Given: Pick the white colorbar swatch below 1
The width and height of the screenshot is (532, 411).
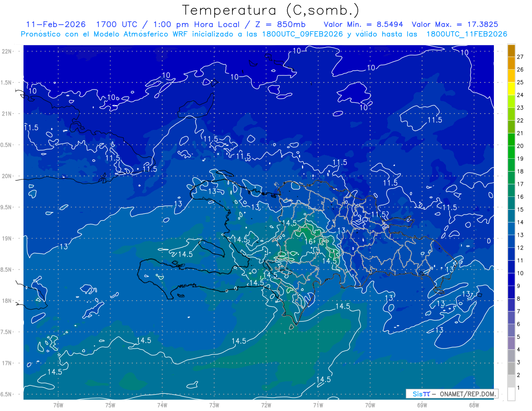Looking at the screenshot, I should point(512,394).
